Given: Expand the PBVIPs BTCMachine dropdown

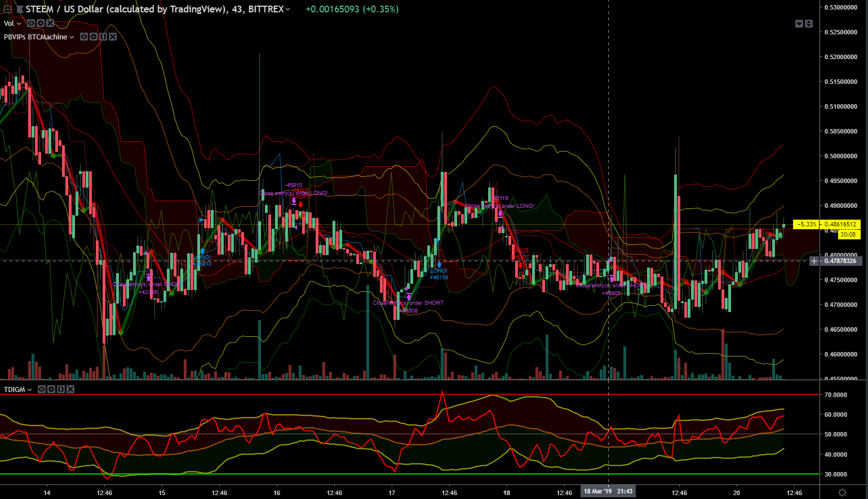Looking at the screenshot, I should (72, 37).
